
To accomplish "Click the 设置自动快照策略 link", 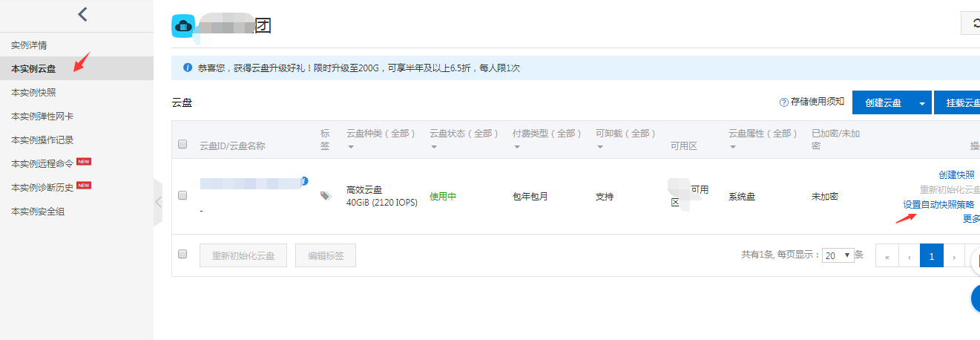I will click(938, 205).
